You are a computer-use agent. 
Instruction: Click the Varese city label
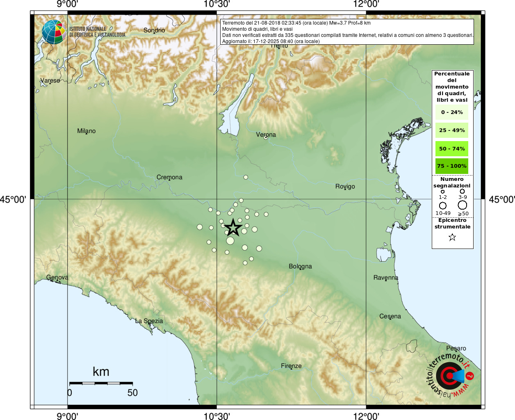pyautogui.click(x=50, y=80)
